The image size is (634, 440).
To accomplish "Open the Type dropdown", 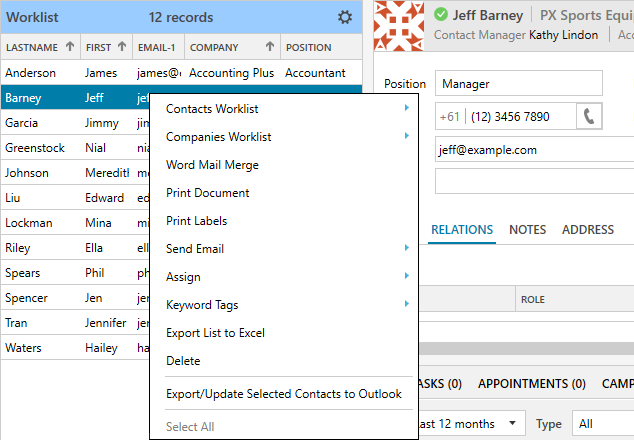I will (602, 424).
